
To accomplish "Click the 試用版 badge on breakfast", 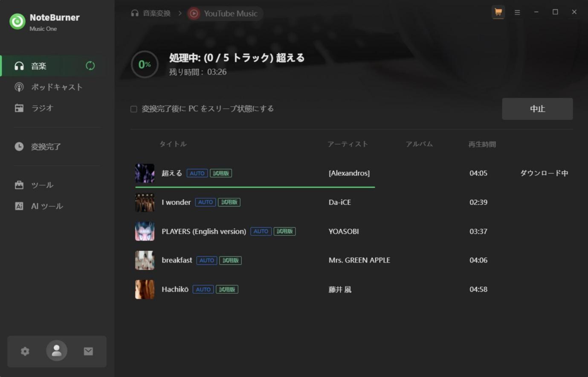I will pos(231,260).
